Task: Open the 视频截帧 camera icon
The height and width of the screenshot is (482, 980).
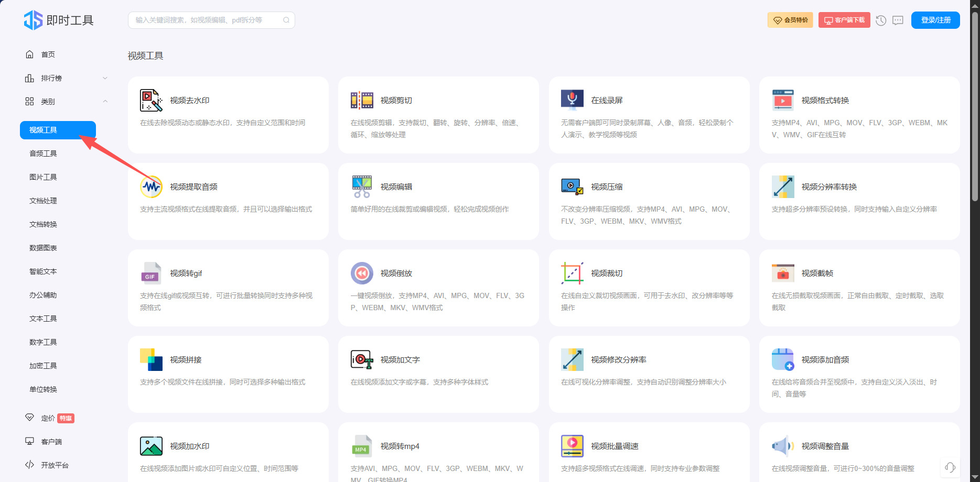Action: point(783,273)
